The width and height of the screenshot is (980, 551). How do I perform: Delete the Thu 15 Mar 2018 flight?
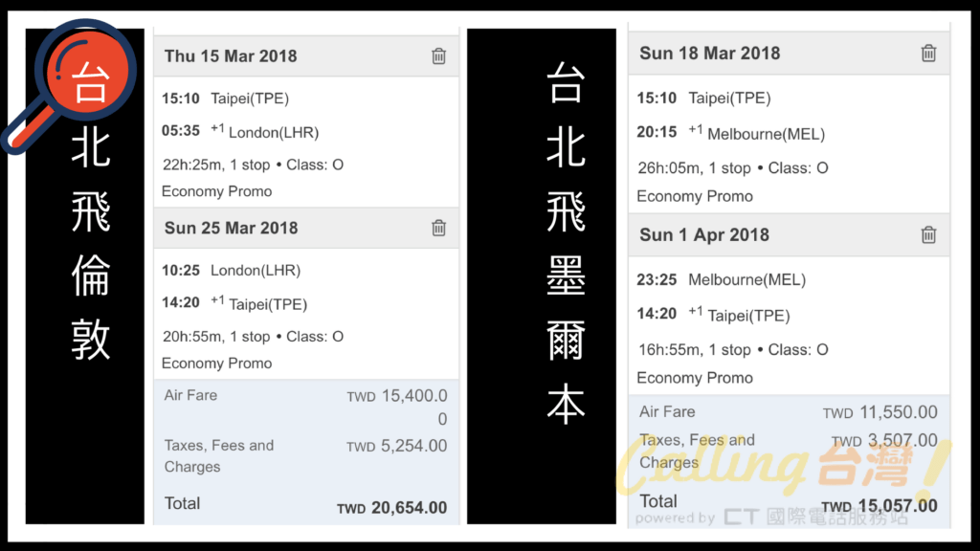coord(438,56)
